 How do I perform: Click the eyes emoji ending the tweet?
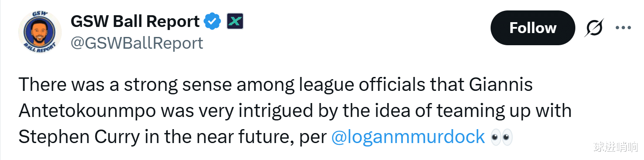pyautogui.click(x=501, y=137)
